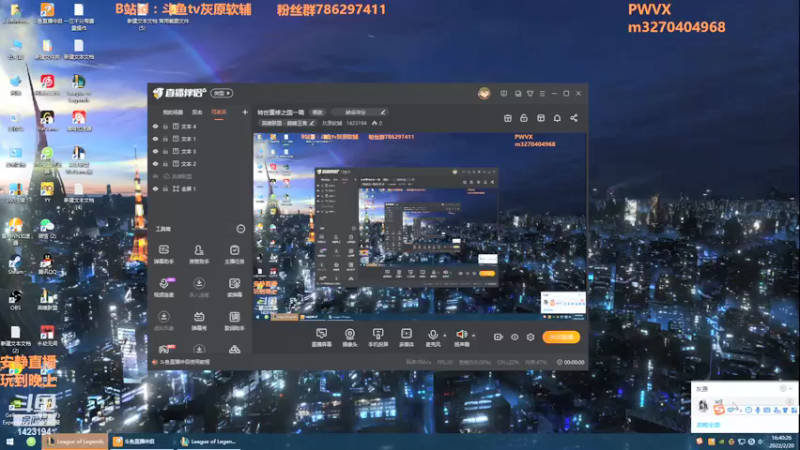Mute the speaker icon
800x450 pixels.
click(461, 334)
